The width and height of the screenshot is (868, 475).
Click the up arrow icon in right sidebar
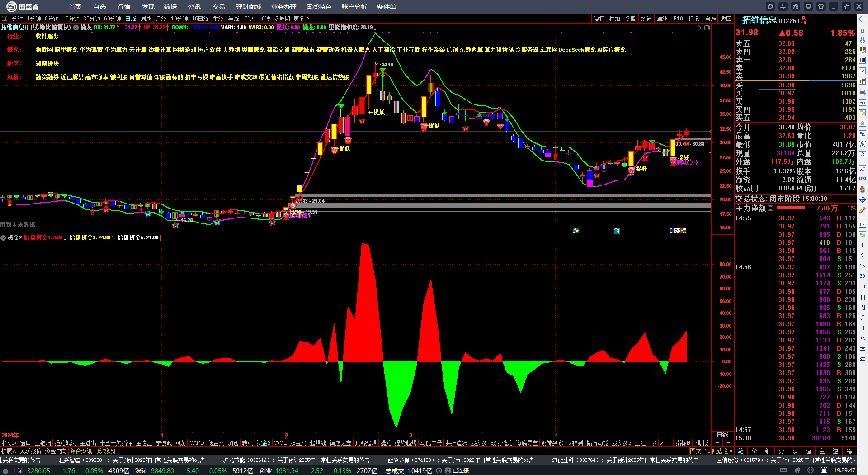pos(863,29)
